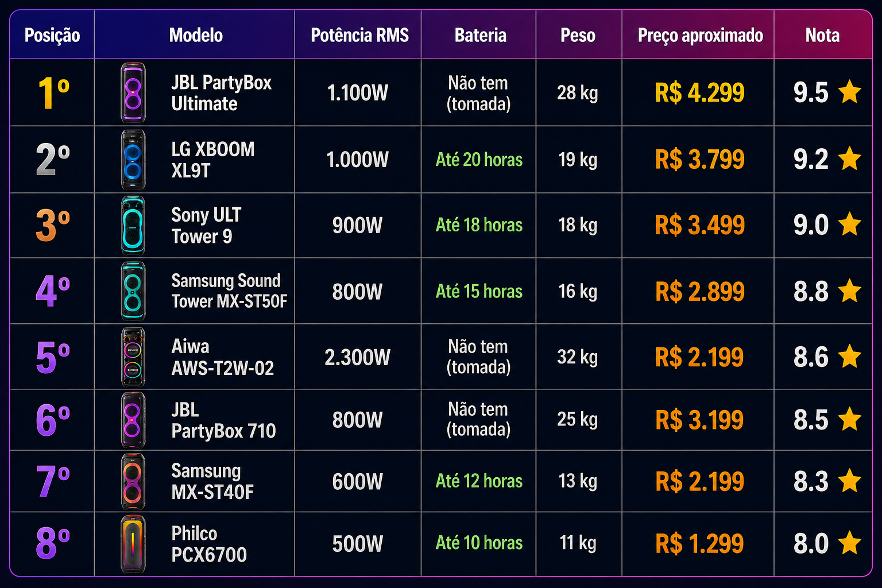This screenshot has width=882, height=588.
Task: Select the Aiwa AWS-T2W-02 speaker image
Action: 133,357
